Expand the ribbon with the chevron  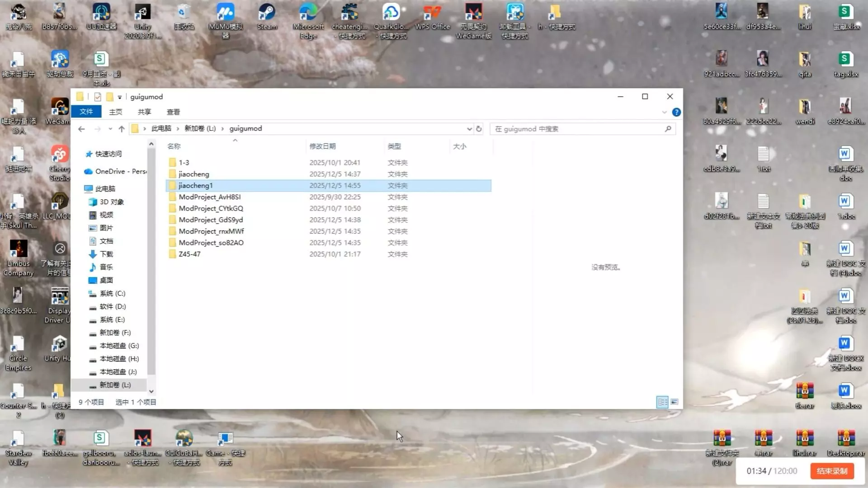664,112
